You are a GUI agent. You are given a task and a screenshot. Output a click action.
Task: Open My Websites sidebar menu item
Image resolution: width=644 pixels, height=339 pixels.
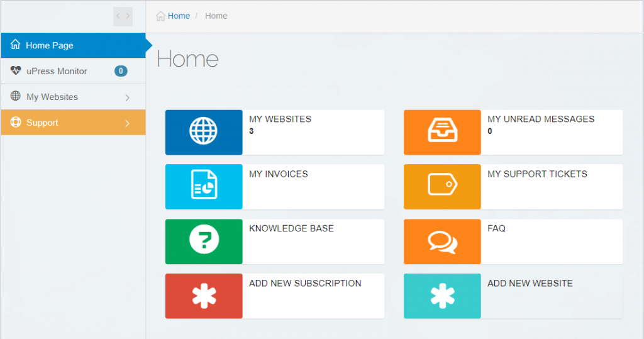pyautogui.click(x=73, y=97)
